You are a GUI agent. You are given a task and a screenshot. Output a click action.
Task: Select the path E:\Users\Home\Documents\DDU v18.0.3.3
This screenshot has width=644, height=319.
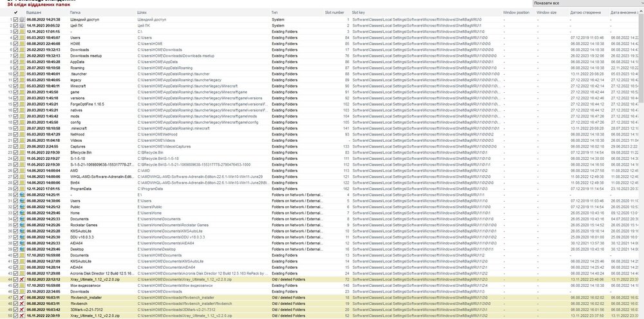171,237
